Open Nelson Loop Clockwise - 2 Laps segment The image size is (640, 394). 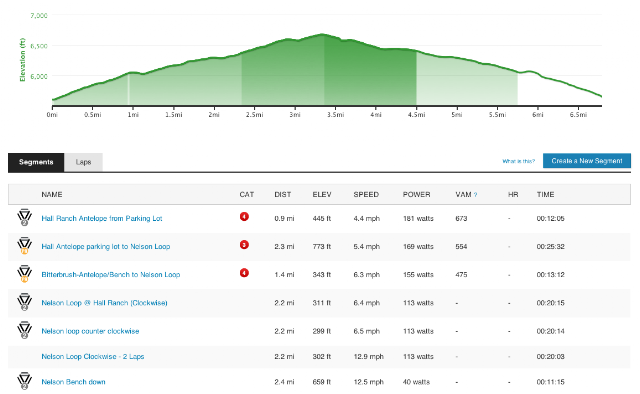93,356
